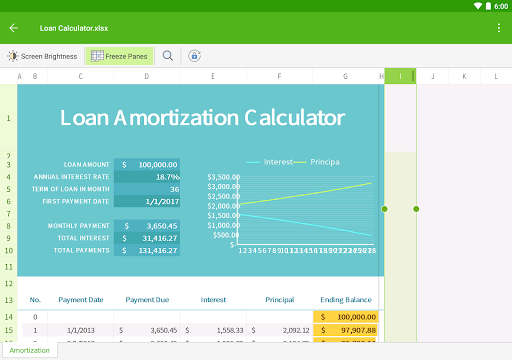Select column D header
The width and height of the screenshot is (512, 360).
pyautogui.click(x=147, y=76)
